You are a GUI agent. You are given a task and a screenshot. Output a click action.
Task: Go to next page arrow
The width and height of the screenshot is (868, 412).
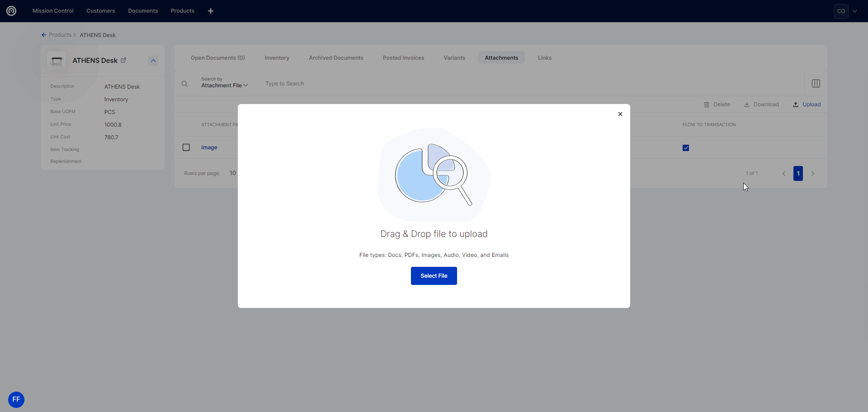coord(813,174)
